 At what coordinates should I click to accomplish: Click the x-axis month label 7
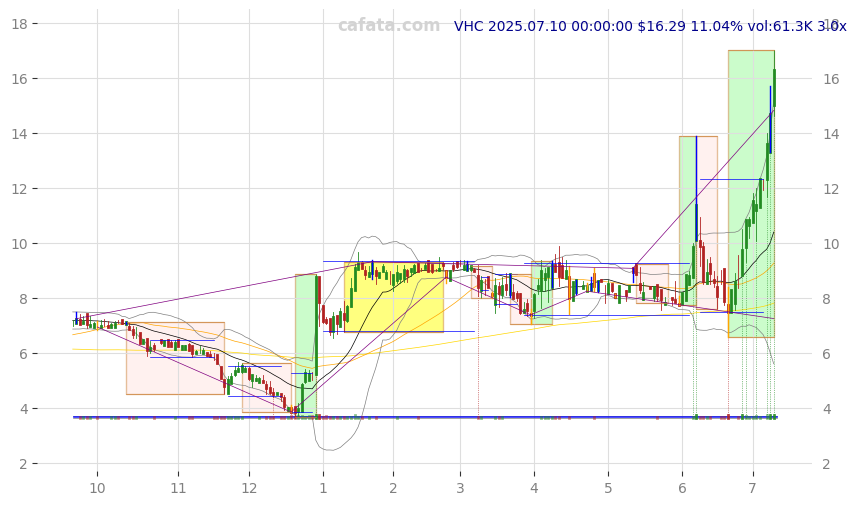click(753, 488)
